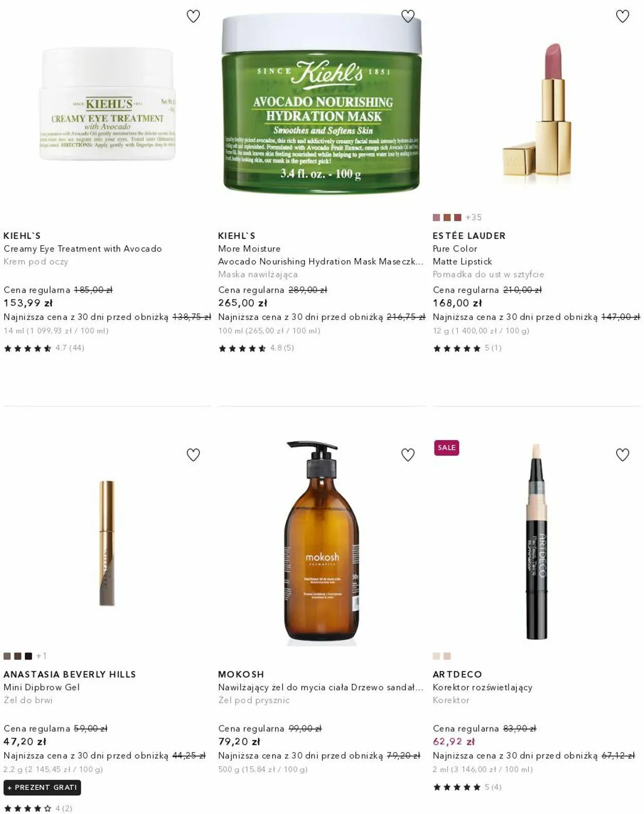Choose the black Dipbrow Gel shade swatch
Viewport: 644px width, 814px height.
28,656
